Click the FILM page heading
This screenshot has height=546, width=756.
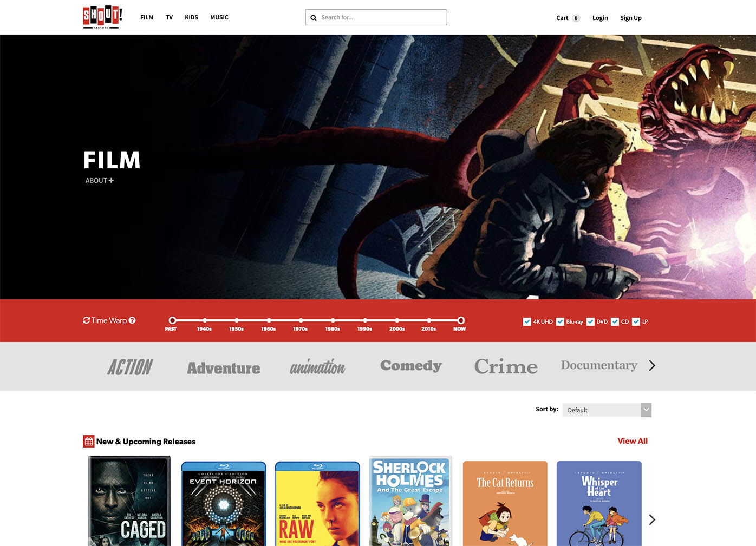(112, 160)
